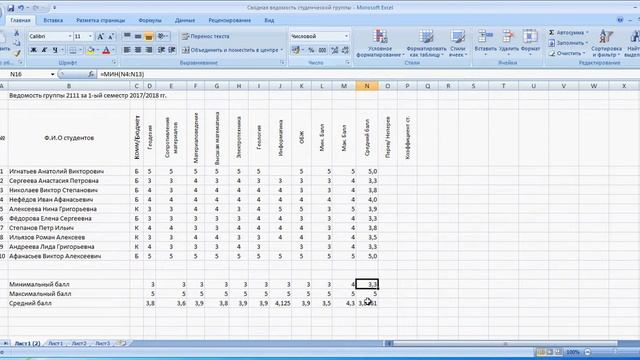The width and height of the screenshot is (640, 360).
Task: Click Перенос текста wrap text button
Action: pos(206,36)
